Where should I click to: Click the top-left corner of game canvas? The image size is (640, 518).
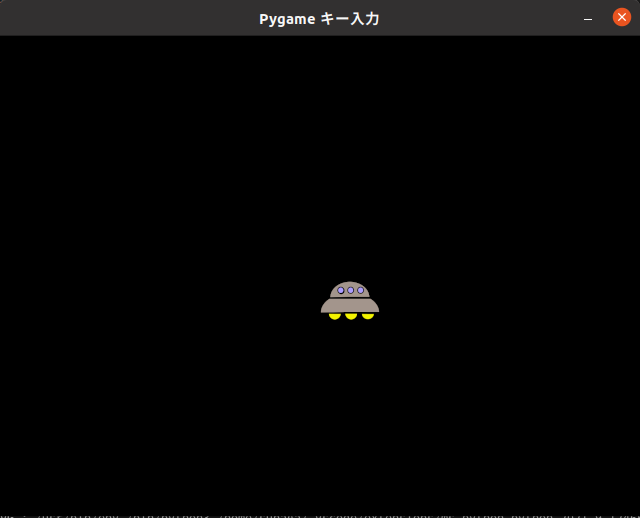click(x=4, y=40)
